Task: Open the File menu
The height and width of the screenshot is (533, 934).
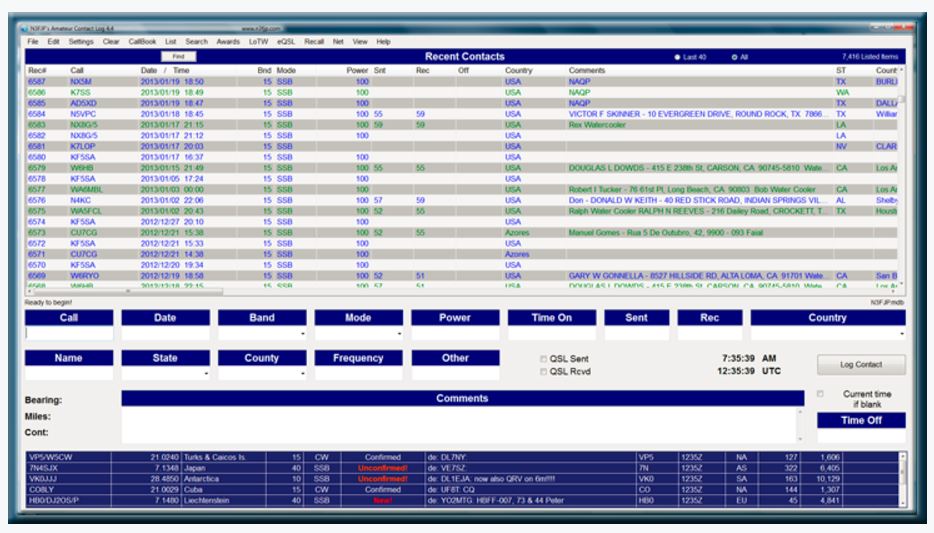Action: coord(33,42)
